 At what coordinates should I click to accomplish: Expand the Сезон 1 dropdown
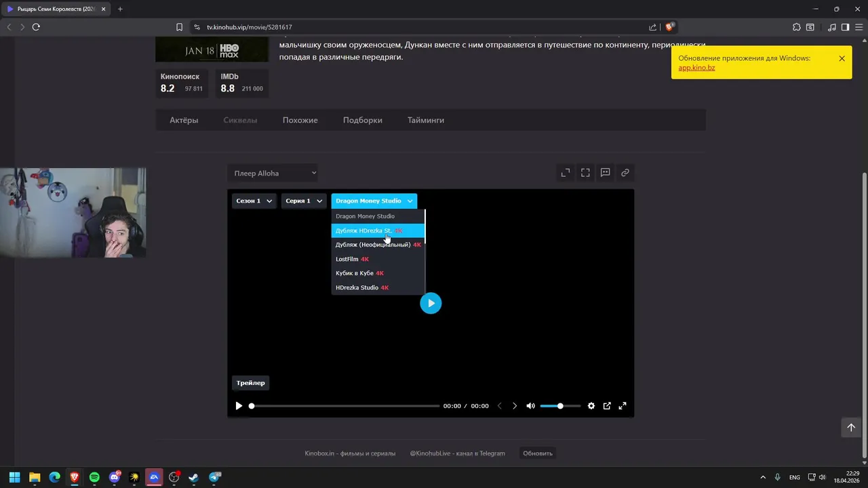254,201
